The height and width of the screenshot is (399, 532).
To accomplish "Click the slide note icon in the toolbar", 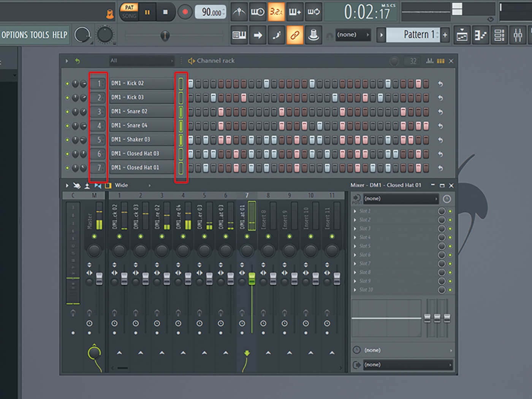I will point(276,35).
